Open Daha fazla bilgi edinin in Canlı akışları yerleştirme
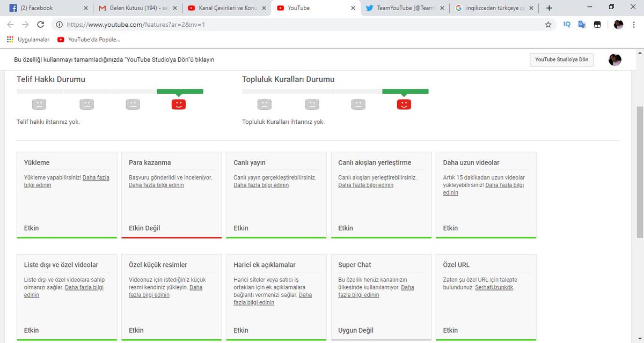 pos(365,185)
